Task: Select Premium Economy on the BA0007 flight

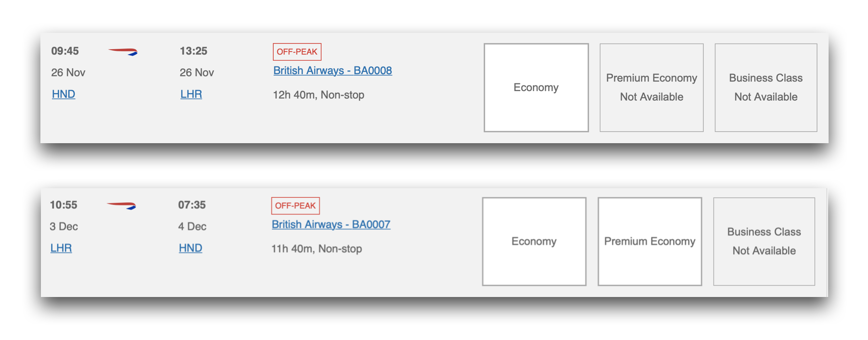Action: [x=650, y=241]
